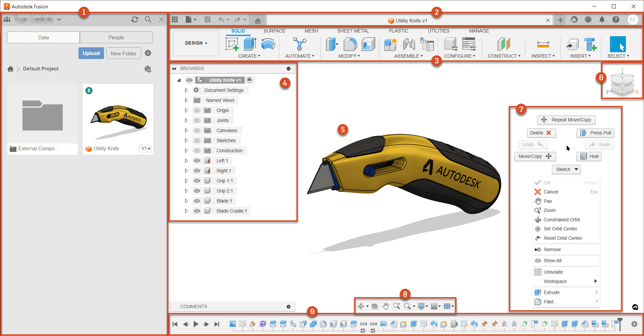Activate the Orbit tool on navigation bar

coord(362,306)
